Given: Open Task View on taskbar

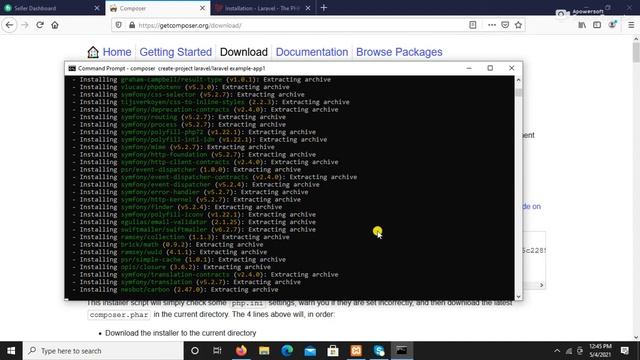Looking at the screenshot, I should click(x=217, y=351).
